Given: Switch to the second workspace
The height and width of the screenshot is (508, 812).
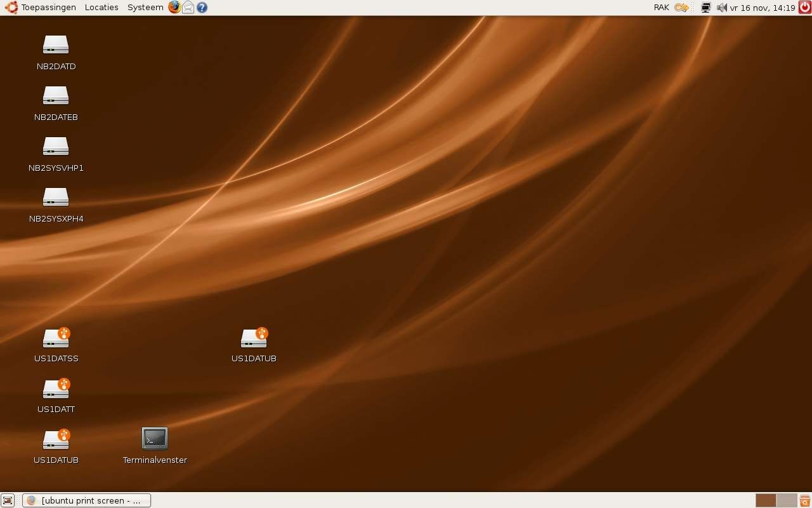Looking at the screenshot, I should coord(787,500).
